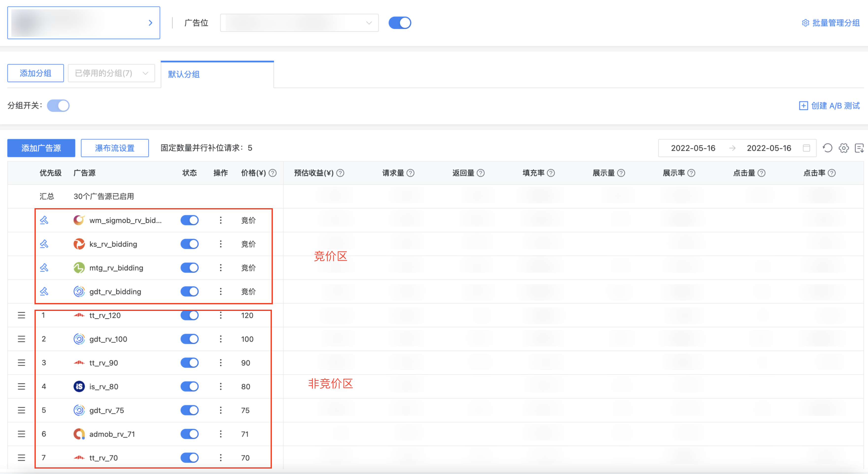868x474 pixels.
Task: Expand the 已停用的分组(7) dropdown
Action: 145,73
